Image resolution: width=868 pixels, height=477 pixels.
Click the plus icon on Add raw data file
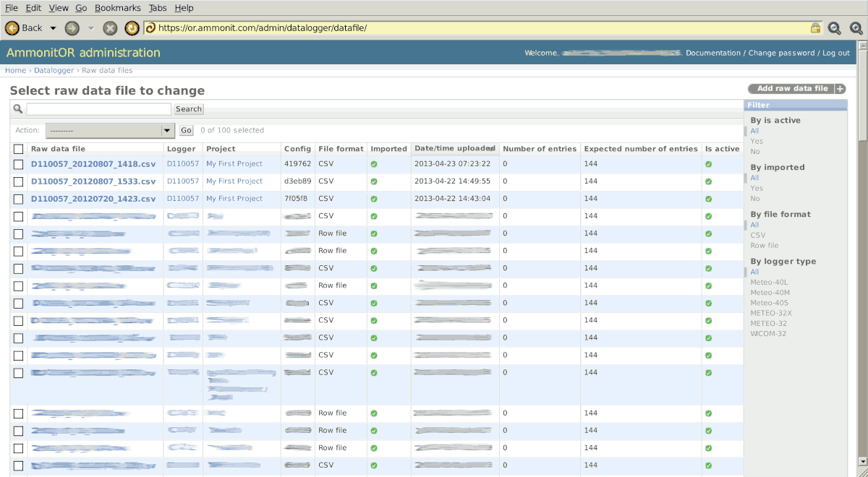[x=839, y=88]
